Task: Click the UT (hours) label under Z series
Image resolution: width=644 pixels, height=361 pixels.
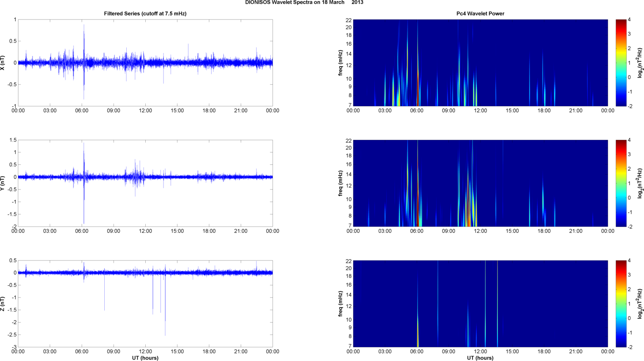Action: pos(145,358)
